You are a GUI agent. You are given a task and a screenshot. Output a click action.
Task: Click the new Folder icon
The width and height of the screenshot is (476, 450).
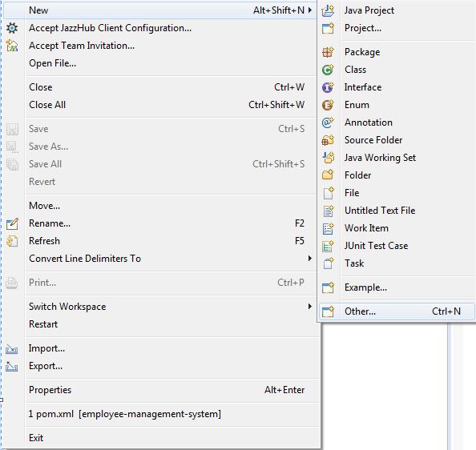click(328, 175)
